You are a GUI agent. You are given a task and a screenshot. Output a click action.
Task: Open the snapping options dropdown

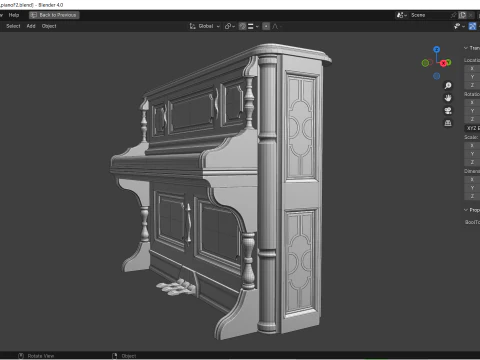253,26
